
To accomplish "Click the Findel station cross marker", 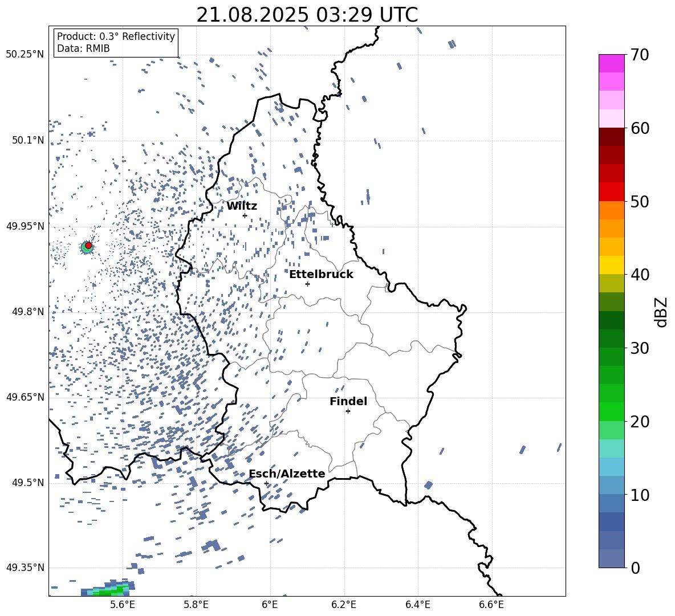I will tap(348, 411).
